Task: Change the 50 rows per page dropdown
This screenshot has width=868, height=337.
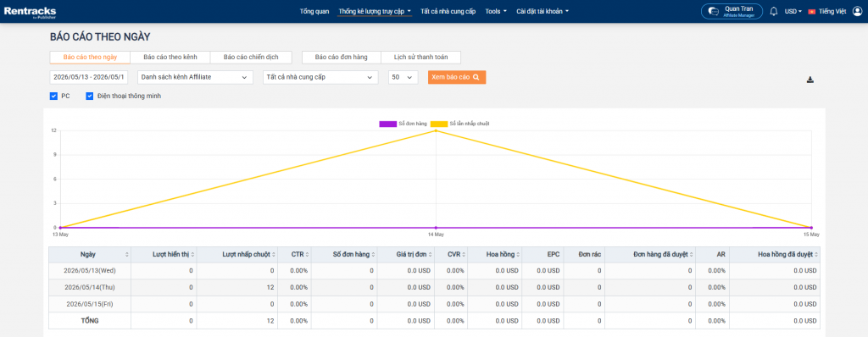Action: [x=403, y=77]
